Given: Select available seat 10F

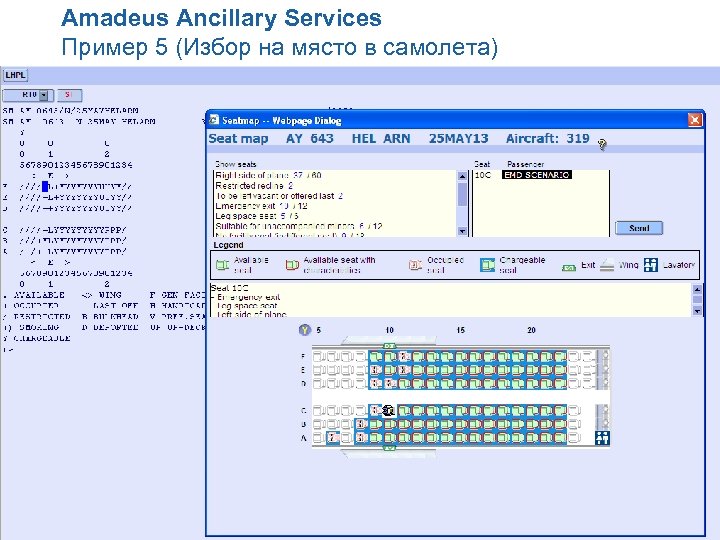Looking at the screenshot, I should pyautogui.click(x=390, y=357).
